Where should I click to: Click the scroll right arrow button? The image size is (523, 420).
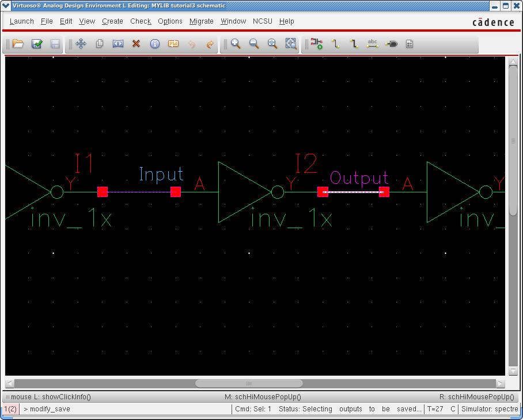[x=500, y=383]
